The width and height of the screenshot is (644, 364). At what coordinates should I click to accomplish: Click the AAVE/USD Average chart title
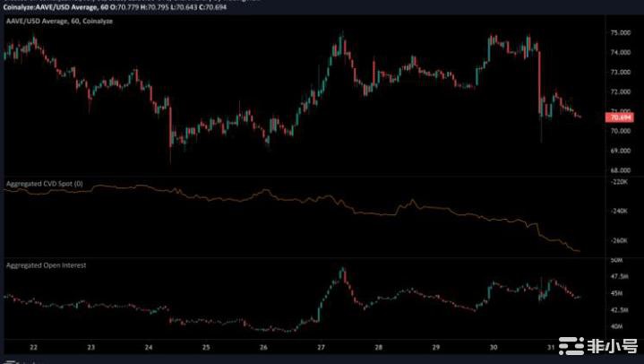pos(59,21)
